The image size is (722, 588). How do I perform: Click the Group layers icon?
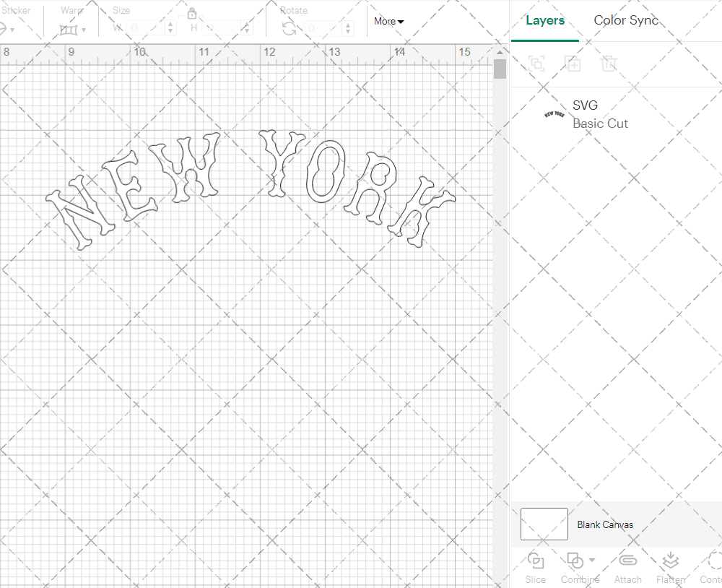pyautogui.click(x=536, y=64)
